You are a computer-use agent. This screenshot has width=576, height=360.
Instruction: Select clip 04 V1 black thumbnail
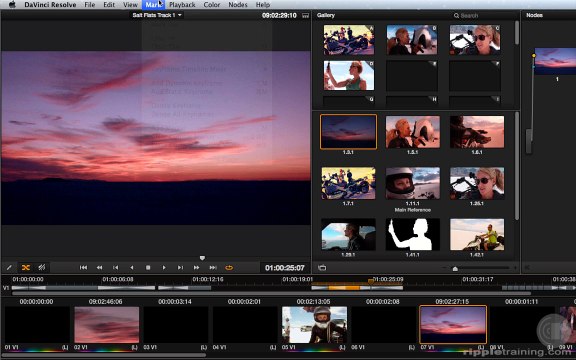pyautogui.click(x=245, y=325)
